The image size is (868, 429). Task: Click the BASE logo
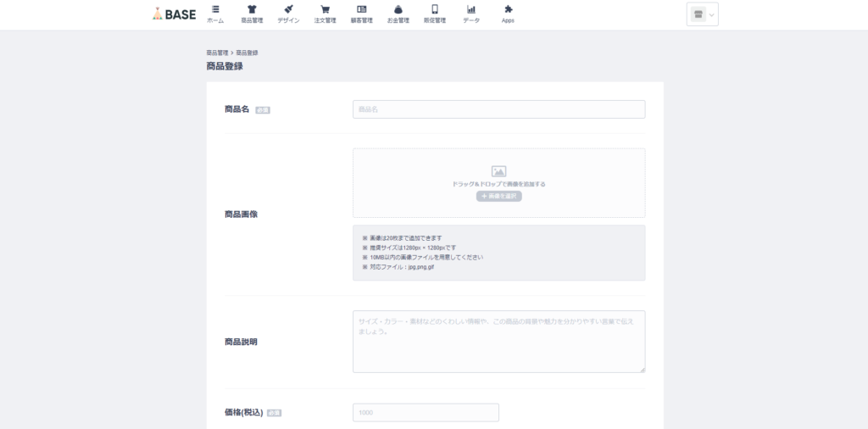pos(174,14)
